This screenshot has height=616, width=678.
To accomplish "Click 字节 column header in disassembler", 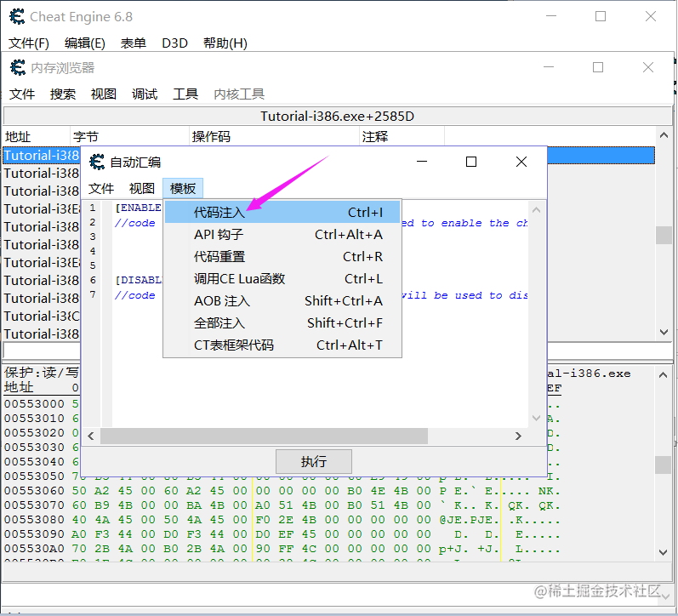I will click(x=129, y=137).
